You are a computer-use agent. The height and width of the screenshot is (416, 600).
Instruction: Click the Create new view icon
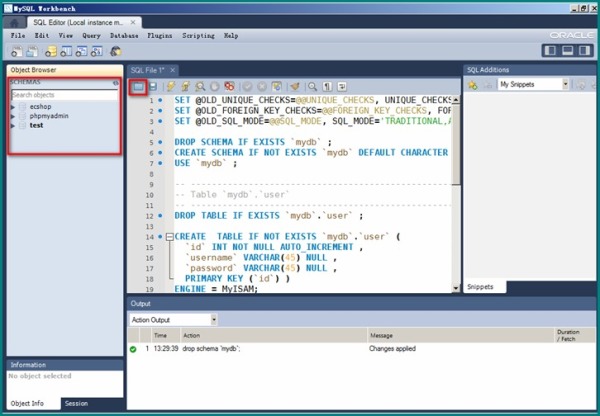81,51
